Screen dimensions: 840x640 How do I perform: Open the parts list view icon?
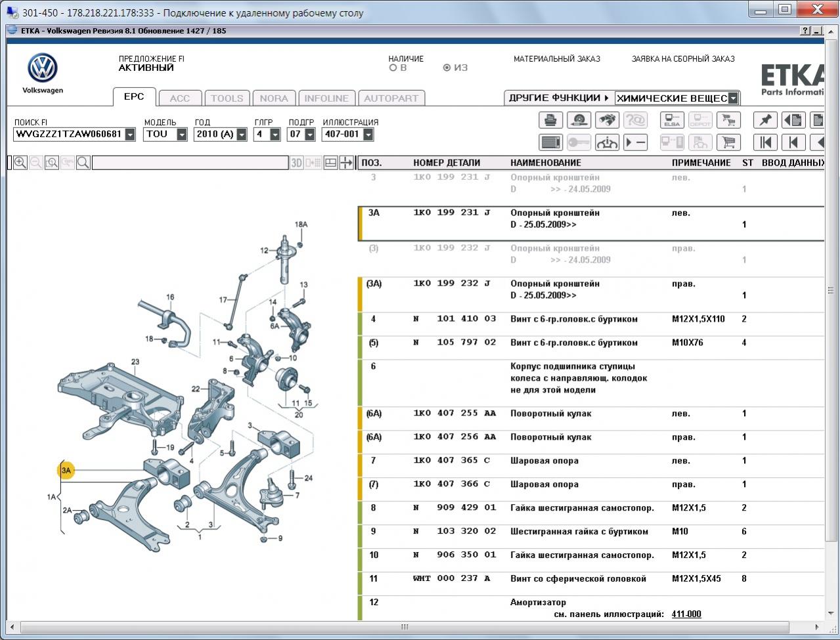click(x=550, y=142)
